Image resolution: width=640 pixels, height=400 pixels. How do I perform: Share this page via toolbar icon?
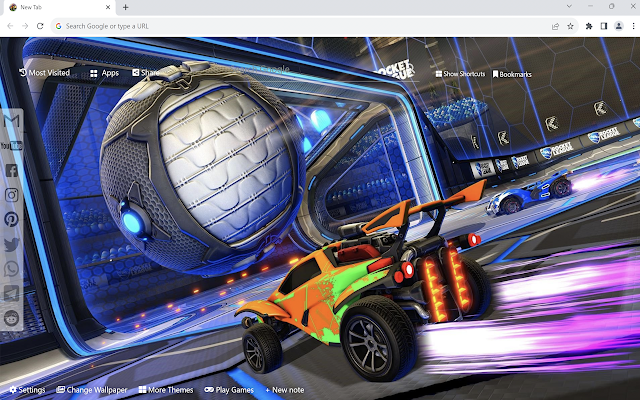tap(555, 26)
